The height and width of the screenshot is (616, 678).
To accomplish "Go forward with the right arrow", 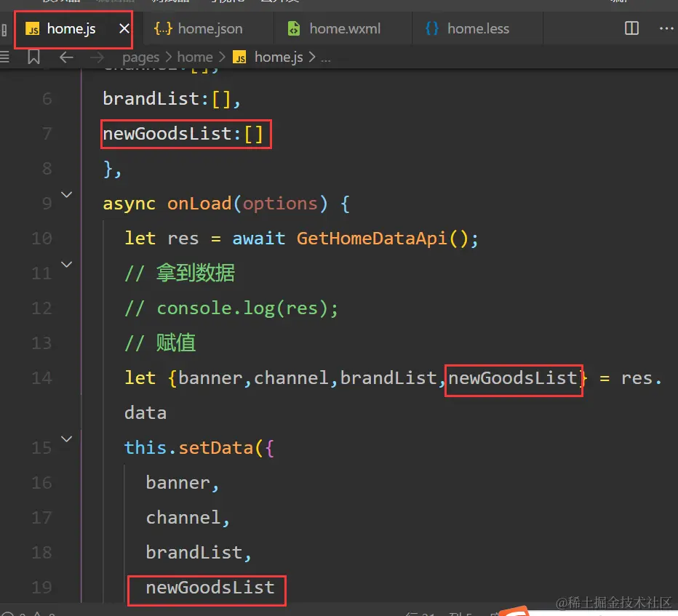I will tap(97, 57).
